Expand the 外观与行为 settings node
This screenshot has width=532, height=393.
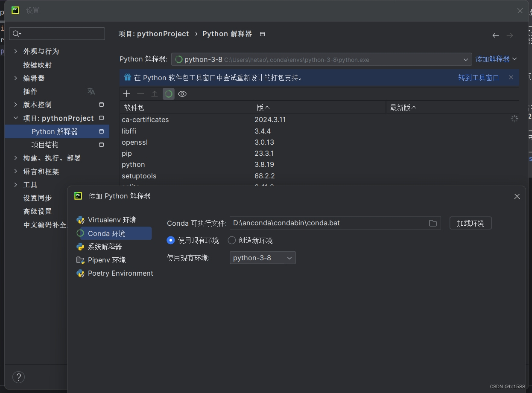pyautogui.click(x=16, y=51)
